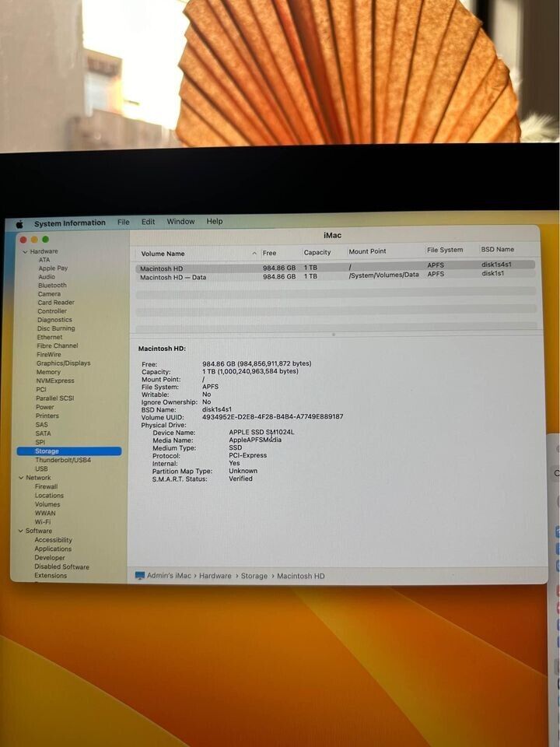
Task: Select Bluetooth in the sidebar
Action: tap(52, 286)
